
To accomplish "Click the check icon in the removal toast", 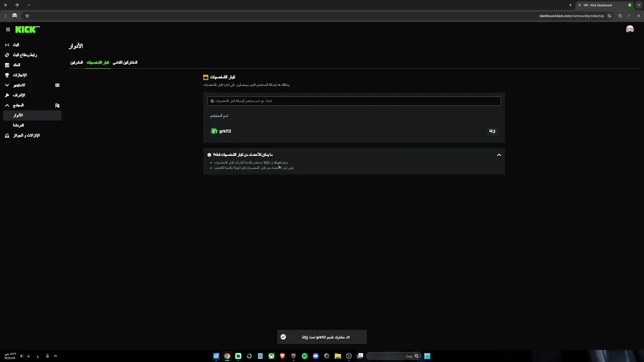I will 283,337.
